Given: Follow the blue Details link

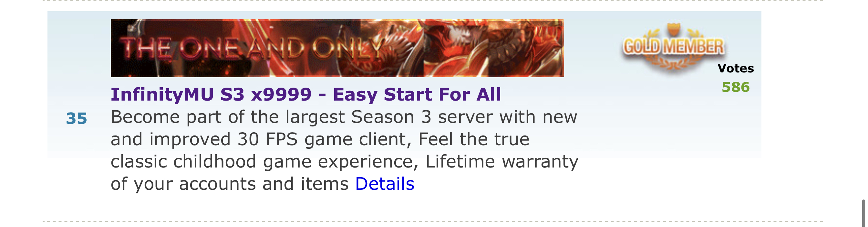Looking at the screenshot, I should 385,184.
